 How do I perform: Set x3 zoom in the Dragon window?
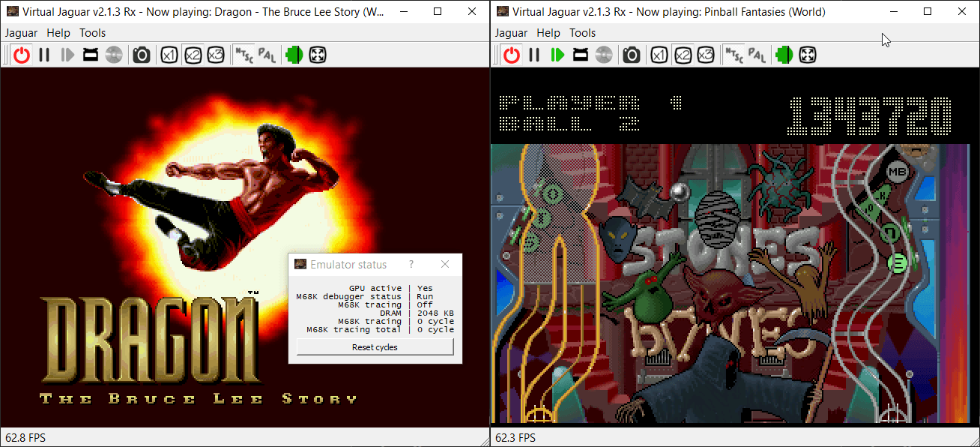(x=216, y=55)
